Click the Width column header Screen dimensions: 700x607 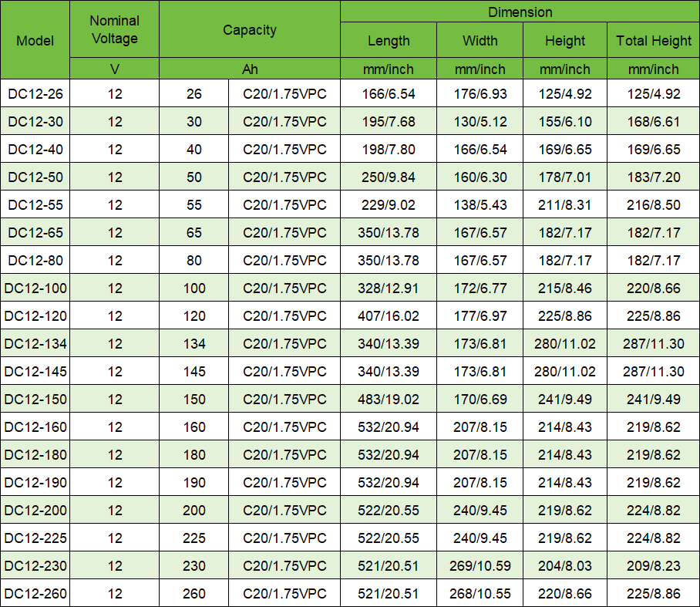click(480, 41)
